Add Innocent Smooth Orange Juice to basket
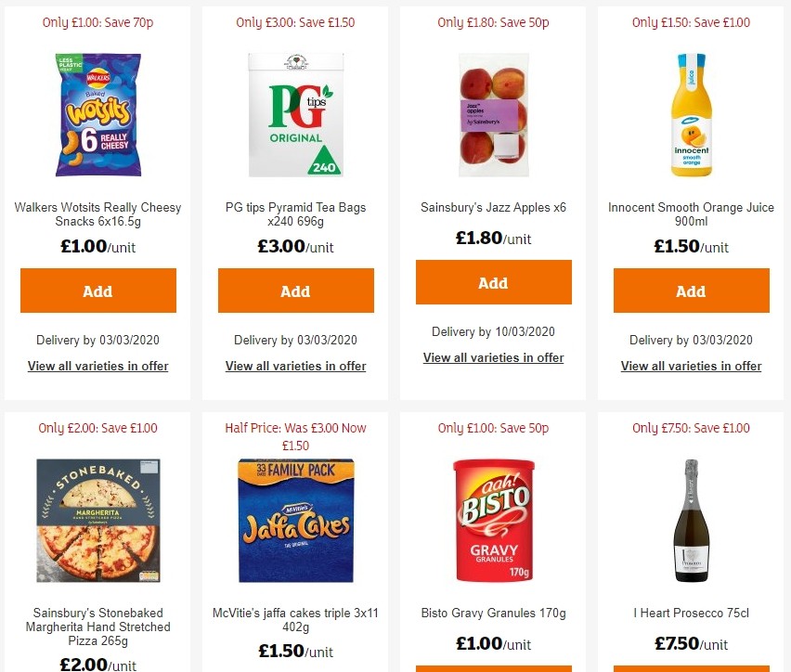The width and height of the screenshot is (791, 672). coord(691,291)
